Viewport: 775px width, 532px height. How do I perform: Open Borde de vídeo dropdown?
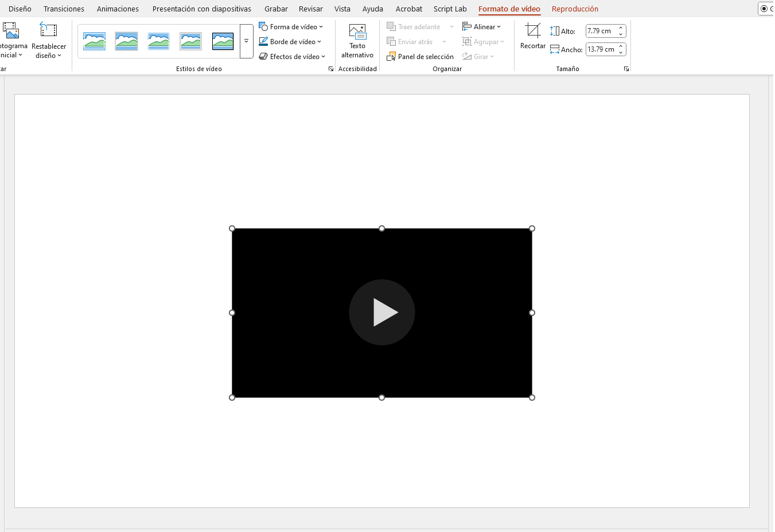[290, 42]
